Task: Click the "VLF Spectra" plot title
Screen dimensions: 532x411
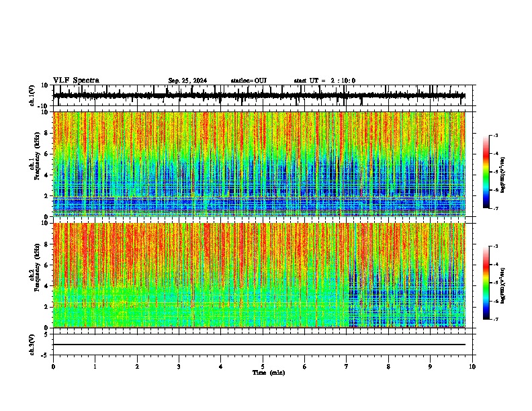Action: click(x=76, y=81)
